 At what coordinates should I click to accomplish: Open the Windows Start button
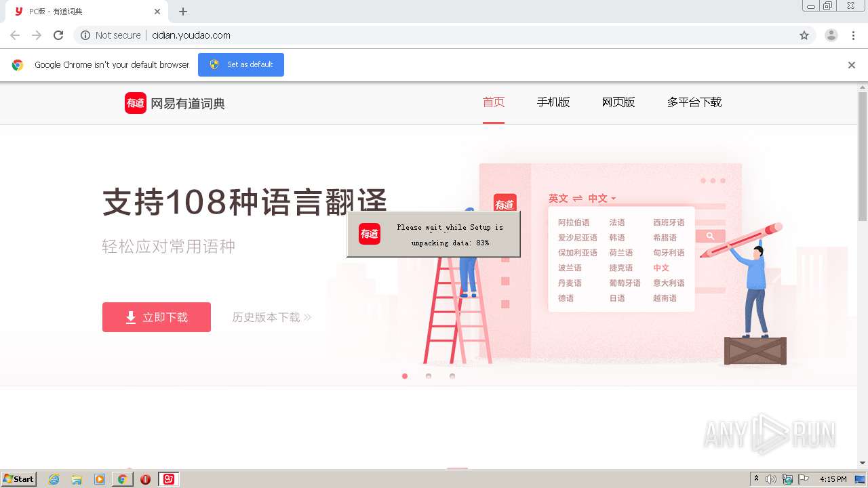[x=18, y=479]
